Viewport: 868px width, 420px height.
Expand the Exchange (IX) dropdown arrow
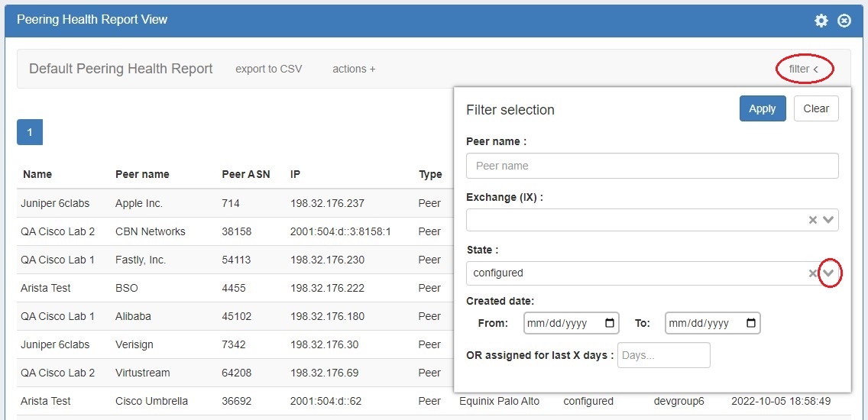[828, 220]
